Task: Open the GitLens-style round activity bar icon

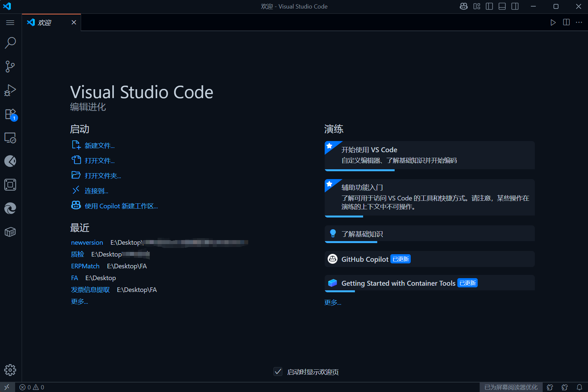Action: [10, 161]
